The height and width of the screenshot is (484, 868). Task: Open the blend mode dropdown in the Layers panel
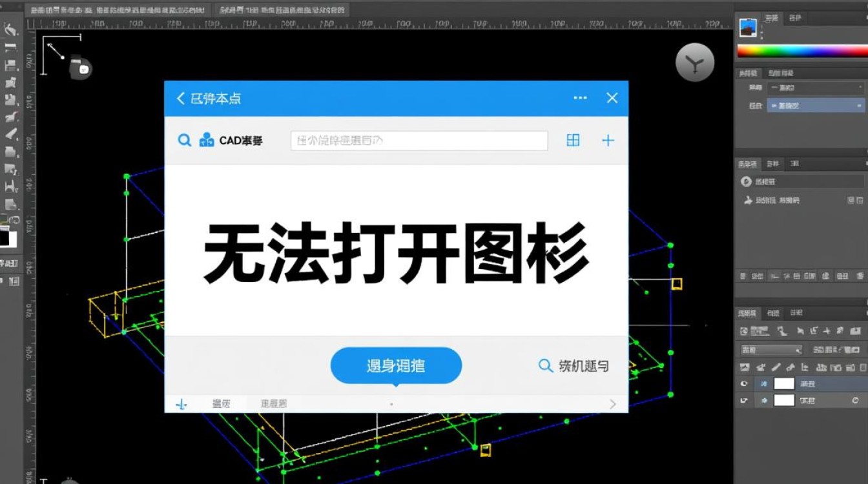pos(770,348)
